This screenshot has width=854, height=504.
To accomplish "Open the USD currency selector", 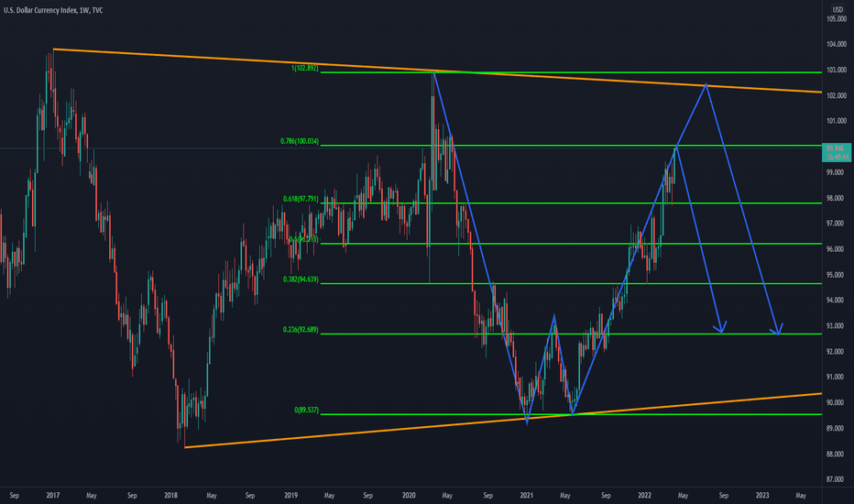I will pos(838,10).
